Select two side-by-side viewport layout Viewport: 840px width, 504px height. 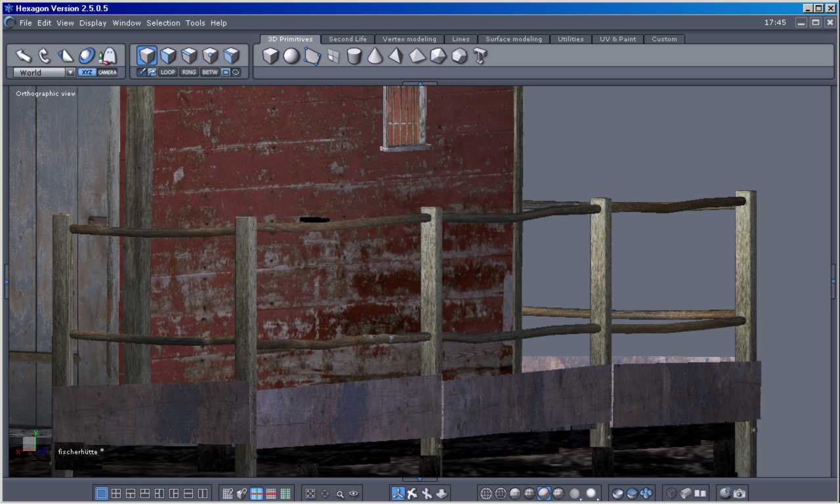coord(203,493)
